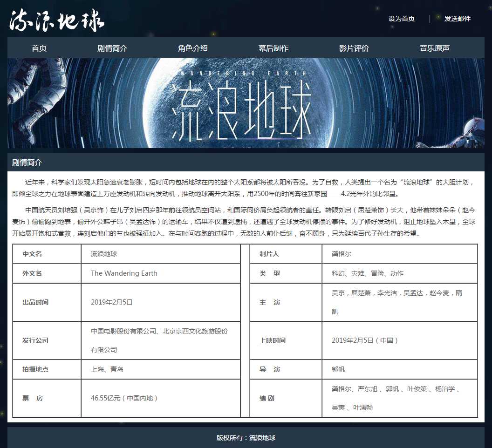The width and height of the screenshot is (492, 448).
Task: Select the 中文名 table label cell
Action: pyautogui.click(x=32, y=254)
